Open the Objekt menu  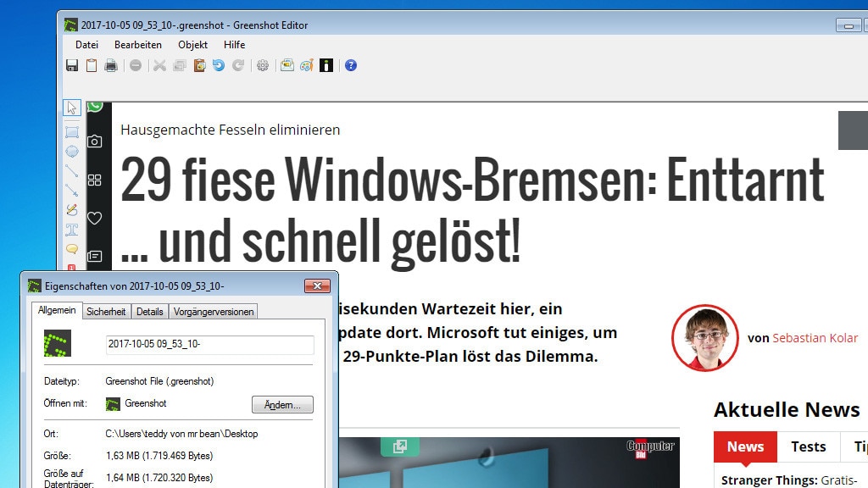[x=192, y=45]
